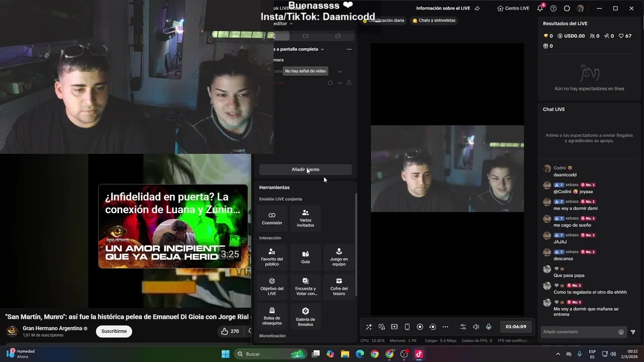The width and height of the screenshot is (644, 362).
Task: Show hidden system tray icons
Action: coord(557,354)
